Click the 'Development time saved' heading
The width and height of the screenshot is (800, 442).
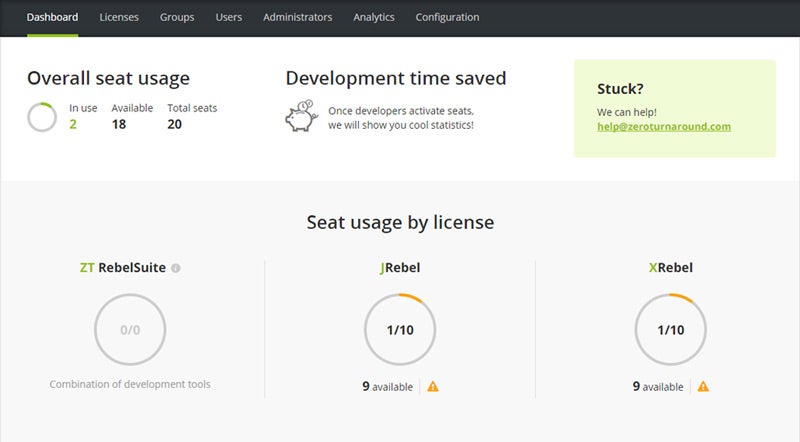coord(396,78)
